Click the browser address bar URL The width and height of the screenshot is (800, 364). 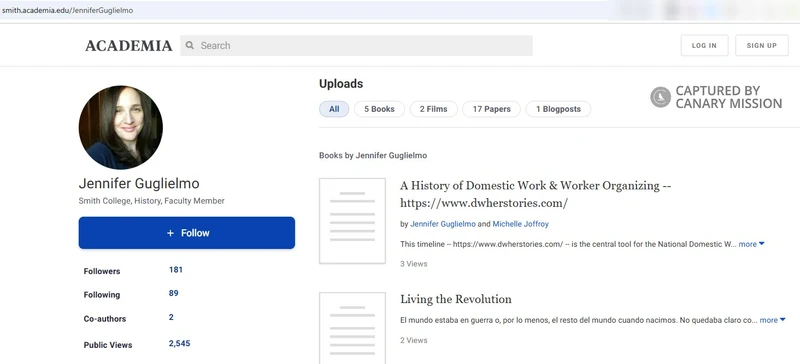68,10
